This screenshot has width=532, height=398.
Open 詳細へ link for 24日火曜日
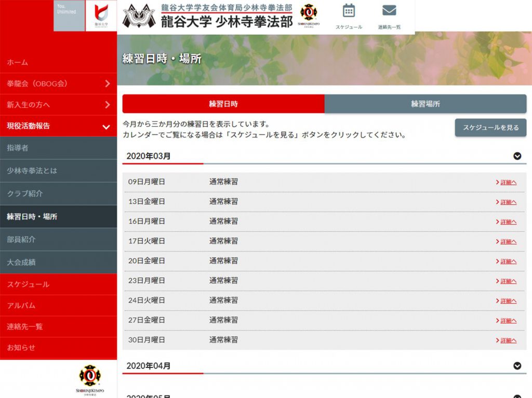pos(506,300)
